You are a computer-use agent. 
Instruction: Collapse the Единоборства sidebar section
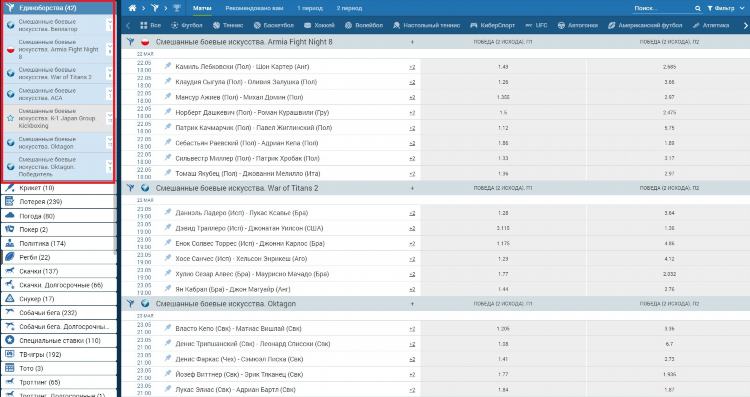pyautogui.click(x=58, y=8)
